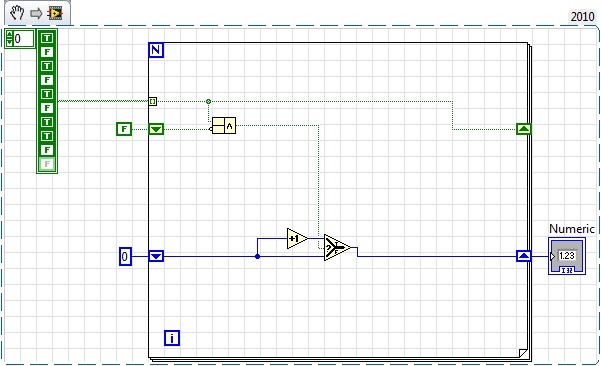The height and width of the screenshot is (366, 601).
Task: Click the numeric constant 0 box
Action: (125, 256)
